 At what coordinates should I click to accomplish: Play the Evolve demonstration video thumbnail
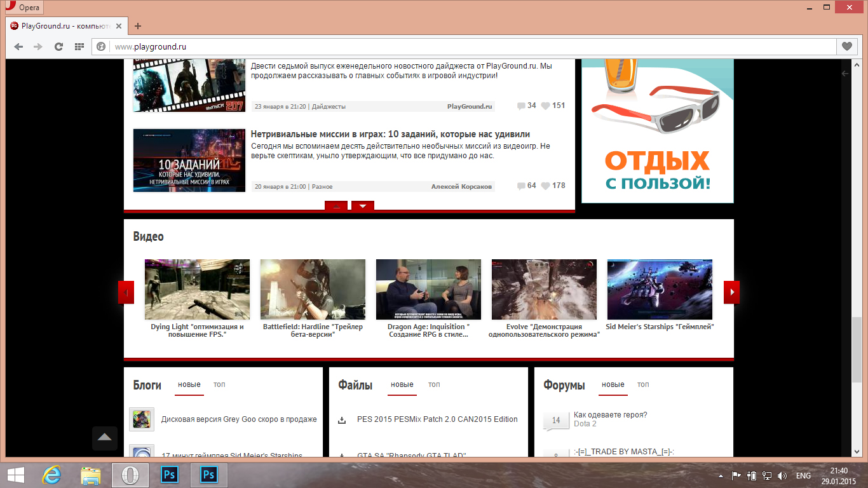point(544,289)
